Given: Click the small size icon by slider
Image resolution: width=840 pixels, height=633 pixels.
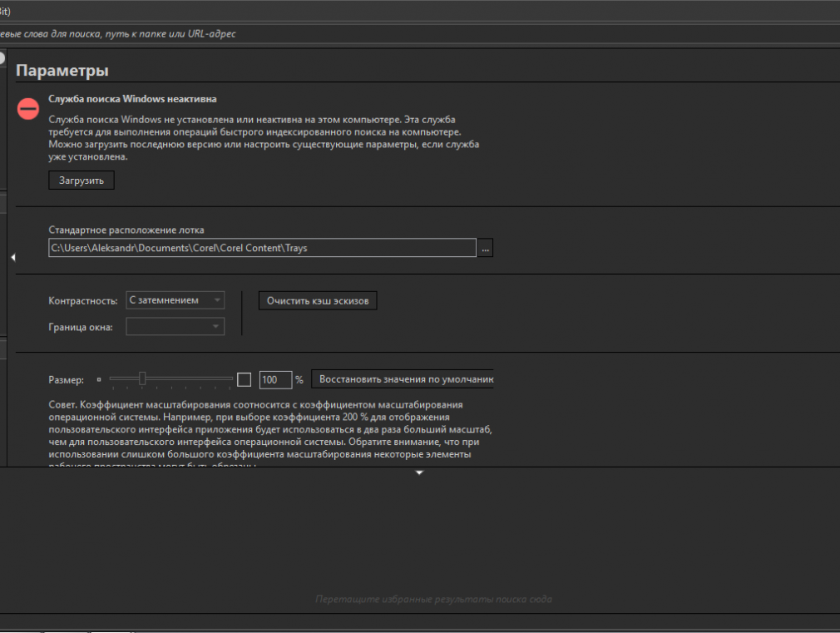Looking at the screenshot, I should [x=99, y=379].
